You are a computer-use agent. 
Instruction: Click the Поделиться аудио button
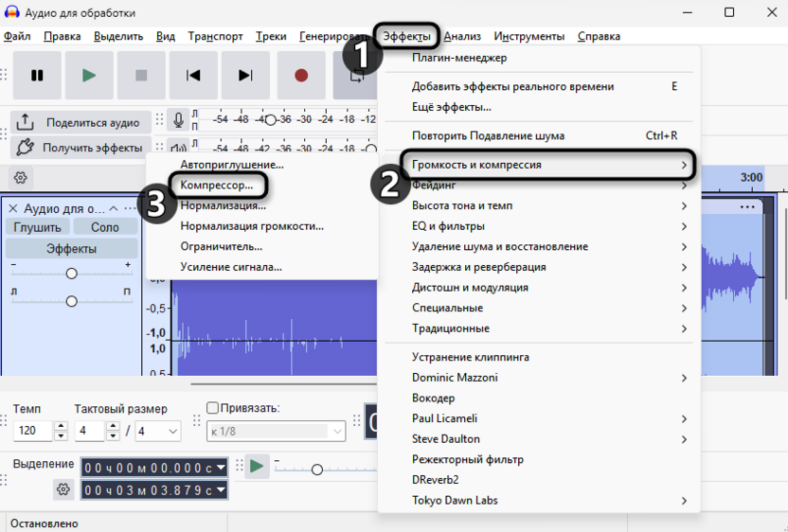point(81,122)
